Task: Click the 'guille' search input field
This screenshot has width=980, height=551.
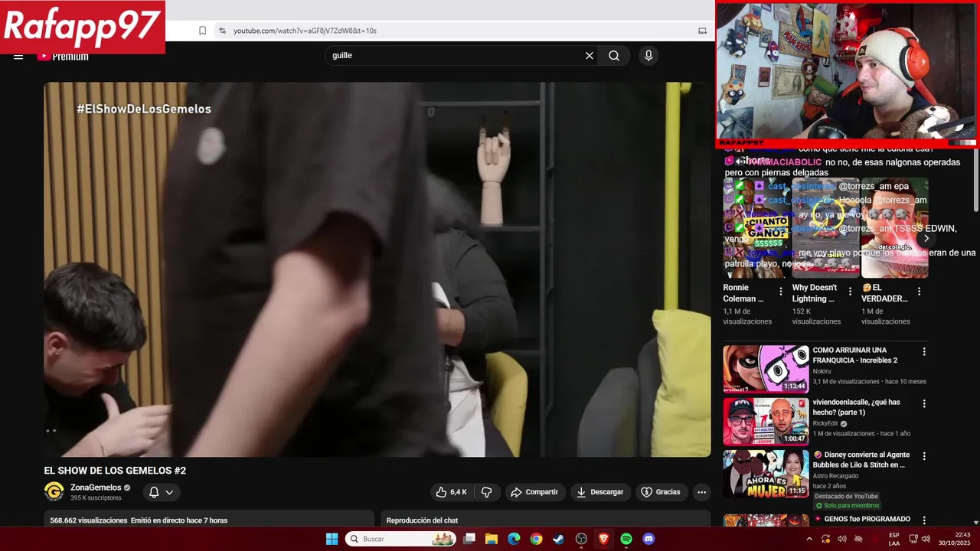Action: pos(456,56)
